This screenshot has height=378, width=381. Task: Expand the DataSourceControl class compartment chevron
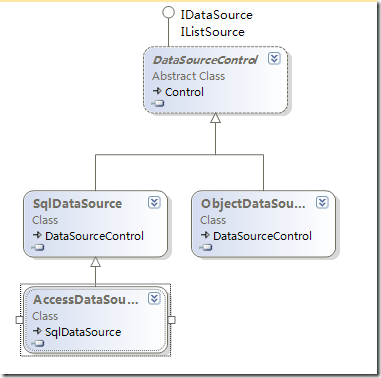pyautogui.click(x=274, y=59)
